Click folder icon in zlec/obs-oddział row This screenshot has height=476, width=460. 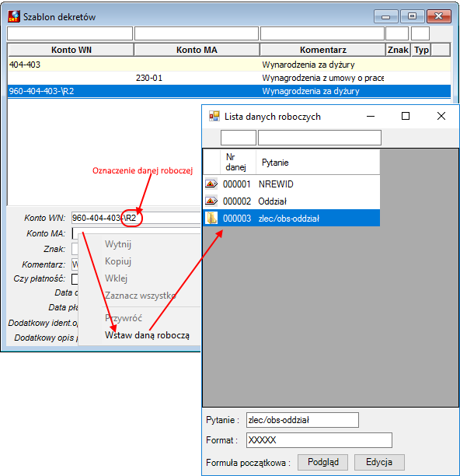point(211,218)
